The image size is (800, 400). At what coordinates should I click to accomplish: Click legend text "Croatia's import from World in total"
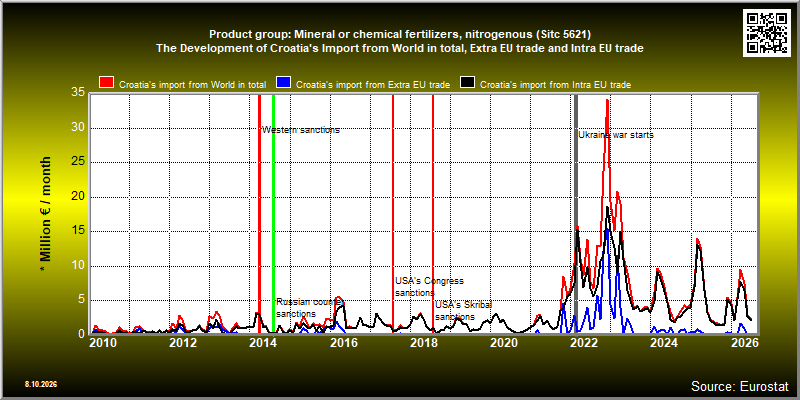point(193,85)
